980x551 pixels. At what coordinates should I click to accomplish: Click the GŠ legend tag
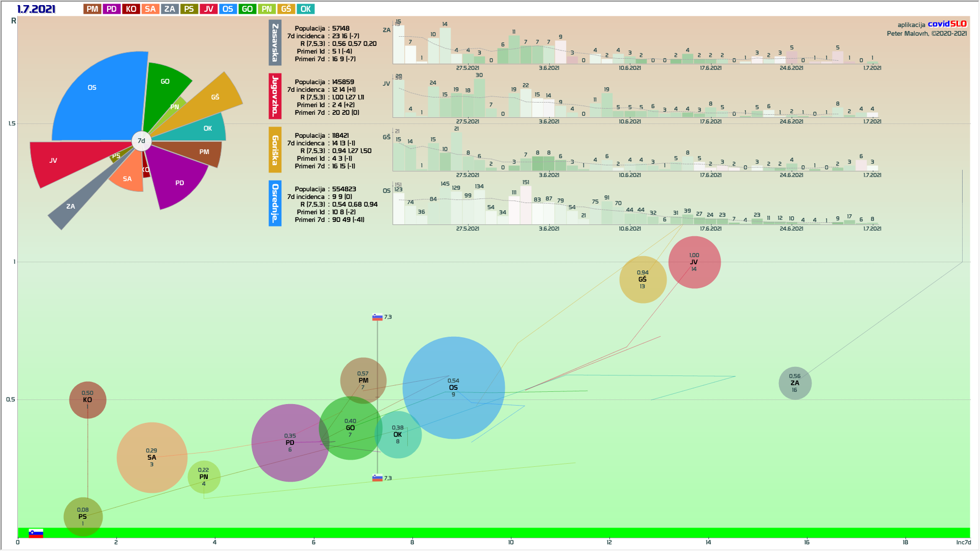pyautogui.click(x=286, y=9)
